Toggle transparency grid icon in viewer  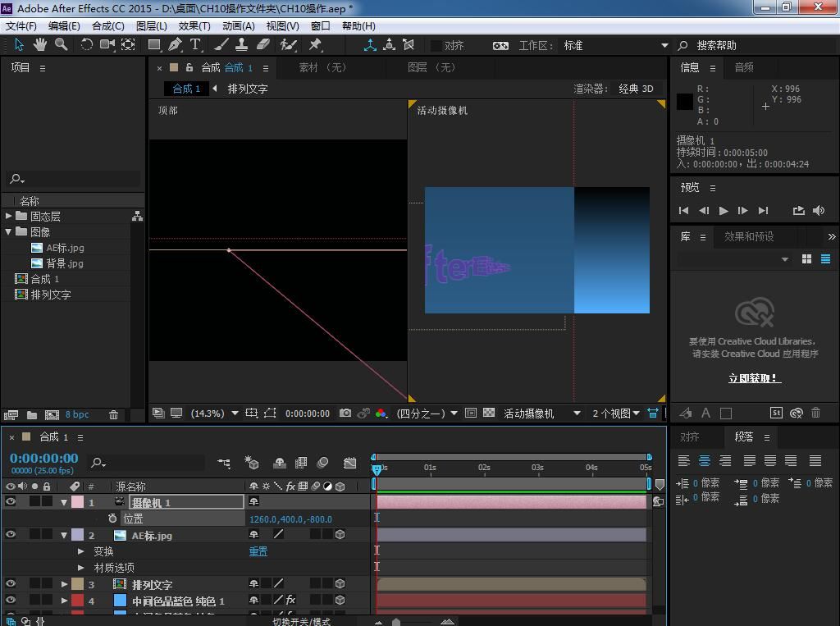(489, 413)
